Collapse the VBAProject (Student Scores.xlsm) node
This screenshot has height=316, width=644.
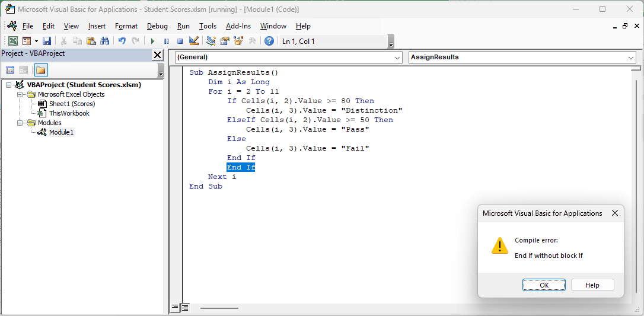8,85
